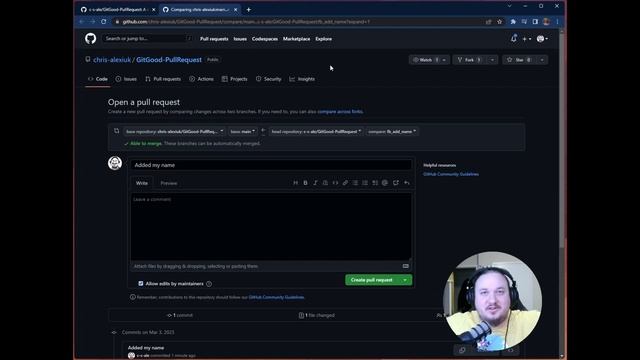This screenshot has height=360, width=640.
Task: Open a new browser tab
Action: pyautogui.click(x=249, y=9)
